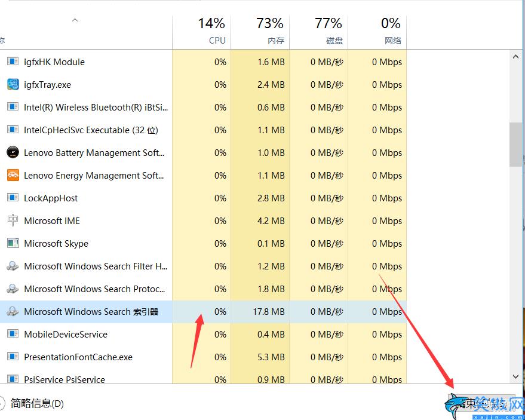Viewport: 525px width, 420px height.
Task: Click the 0.6 MB memory value
Action: point(271,108)
